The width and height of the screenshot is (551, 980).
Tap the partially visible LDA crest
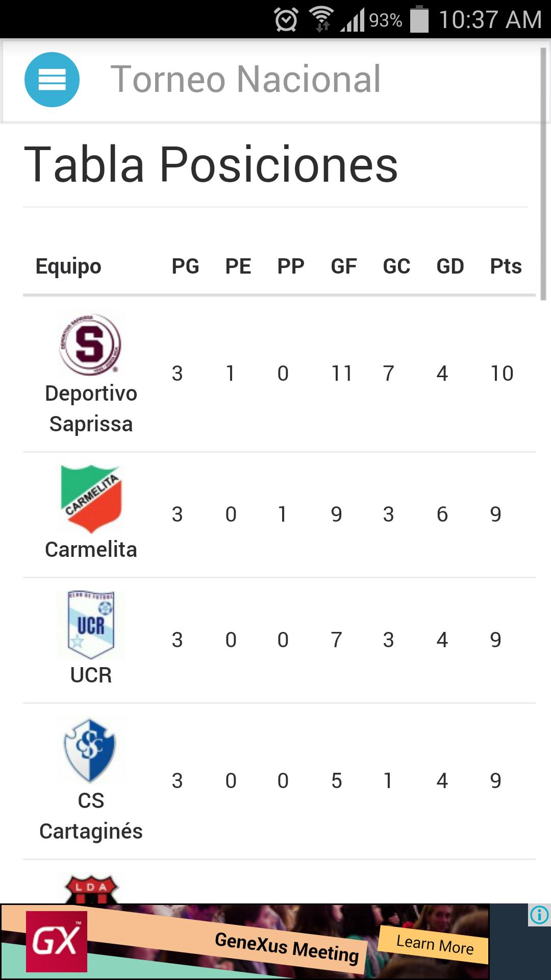tap(91, 889)
